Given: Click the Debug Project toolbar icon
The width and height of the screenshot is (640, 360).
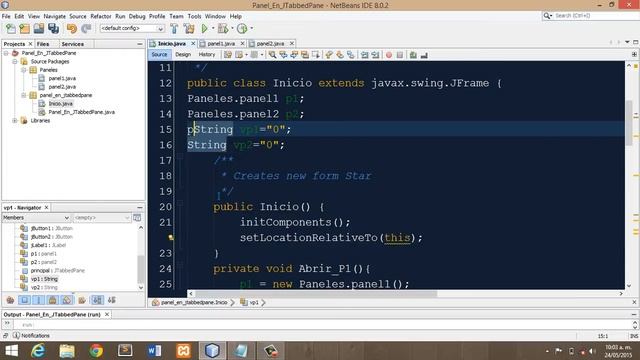Looking at the screenshot, I should pyautogui.click(x=223, y=29).
